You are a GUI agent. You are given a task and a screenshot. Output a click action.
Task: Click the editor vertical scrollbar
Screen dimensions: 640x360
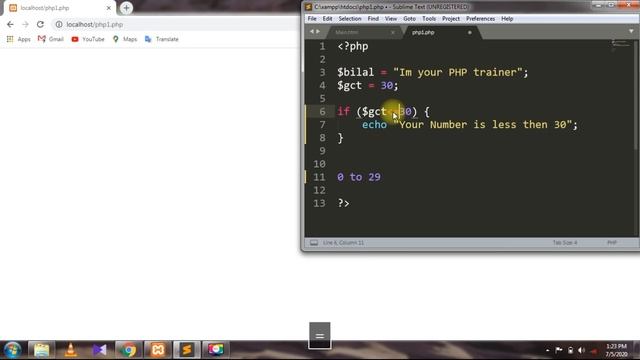(636, 96)
